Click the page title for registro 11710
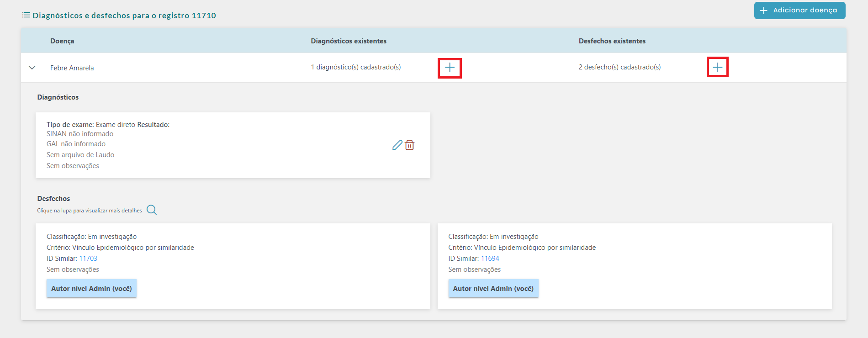This screenshot has width=868, height=338. [124, 16]
